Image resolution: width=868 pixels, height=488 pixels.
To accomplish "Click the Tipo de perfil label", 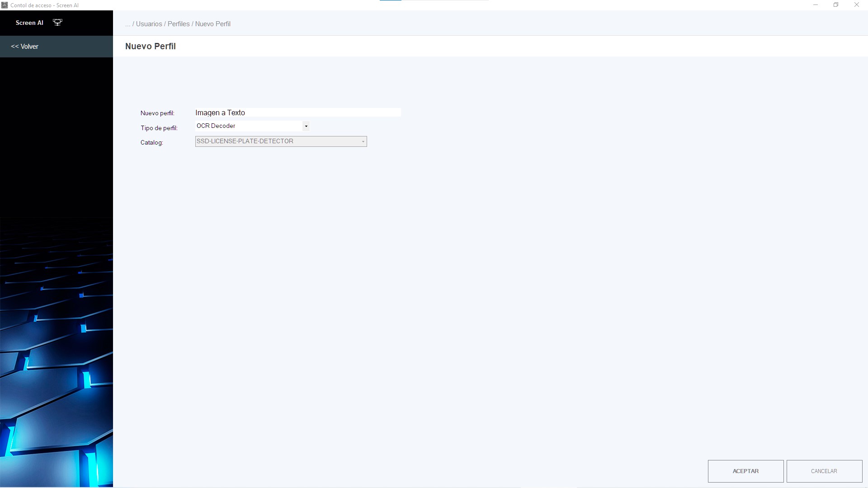I will point(159,128).
